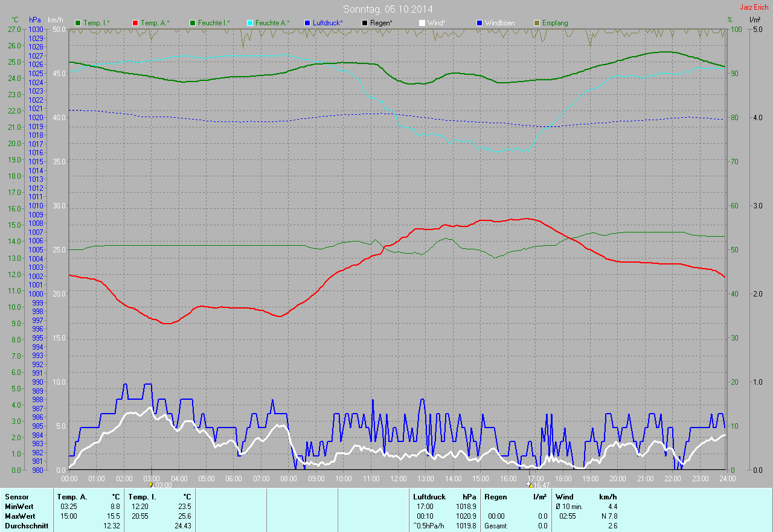Viewport: 773px width, 532px height.
Task: Click the olive Empfang legend swatch
Action: [x=537, y=23]
